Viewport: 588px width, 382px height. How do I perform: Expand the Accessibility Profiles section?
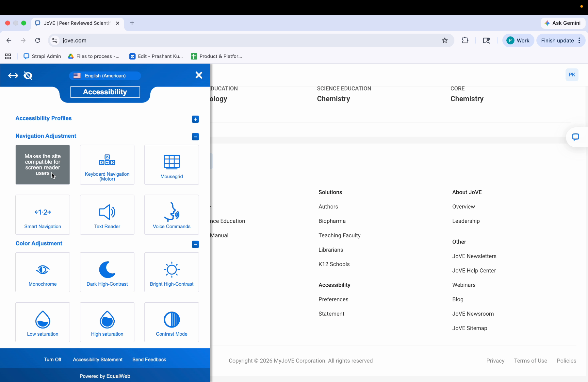195,119
